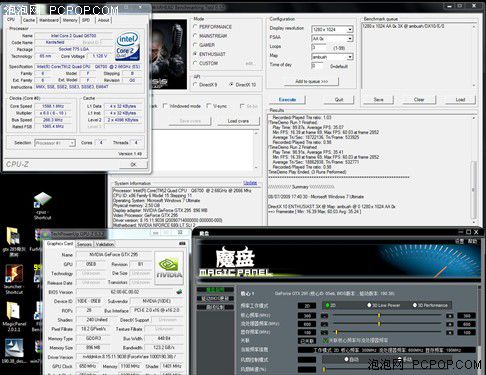Screen dimensions: 486x375
Task: Choose DirectX 9 API option
Action: [195, 85]
